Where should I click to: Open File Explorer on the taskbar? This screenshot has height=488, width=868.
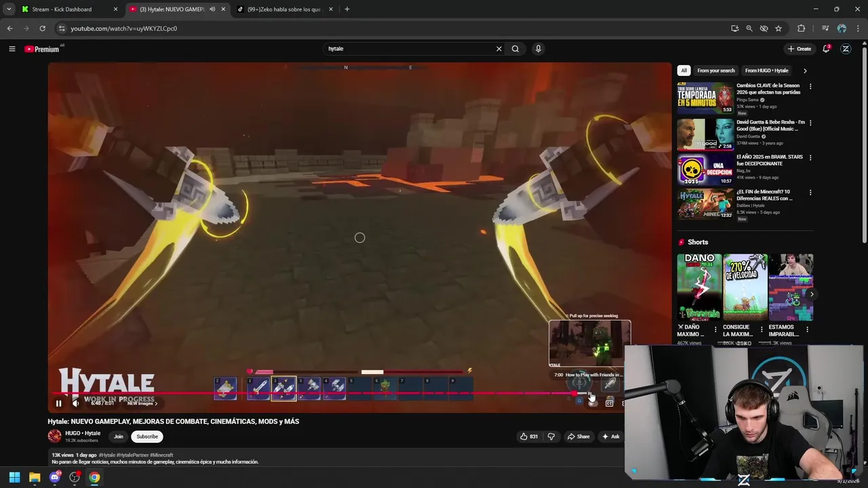(35, 477)
